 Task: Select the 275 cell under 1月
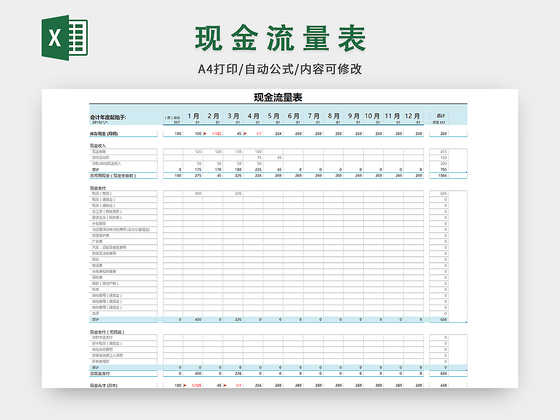[198, 176]
